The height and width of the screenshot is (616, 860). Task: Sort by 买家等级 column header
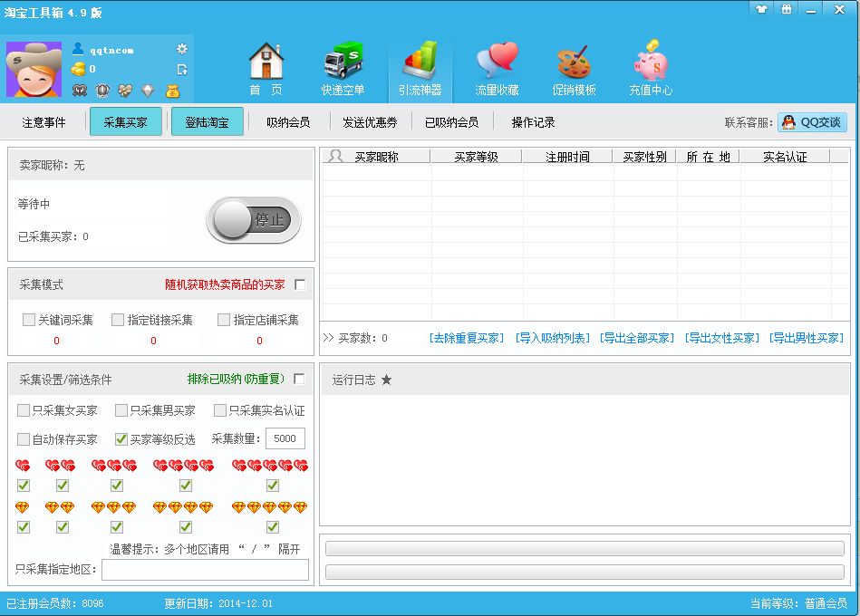click(x=476, y=157)
